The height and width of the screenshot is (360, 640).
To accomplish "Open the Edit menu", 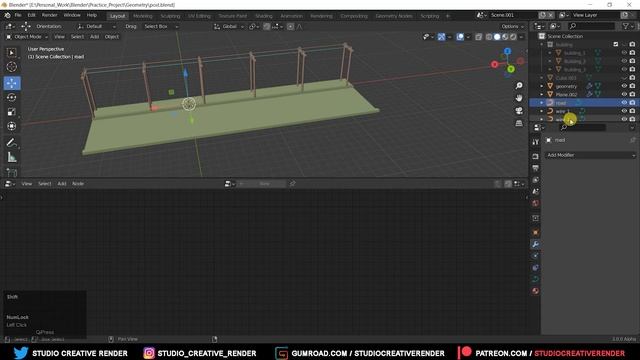I will coord(31,15).
